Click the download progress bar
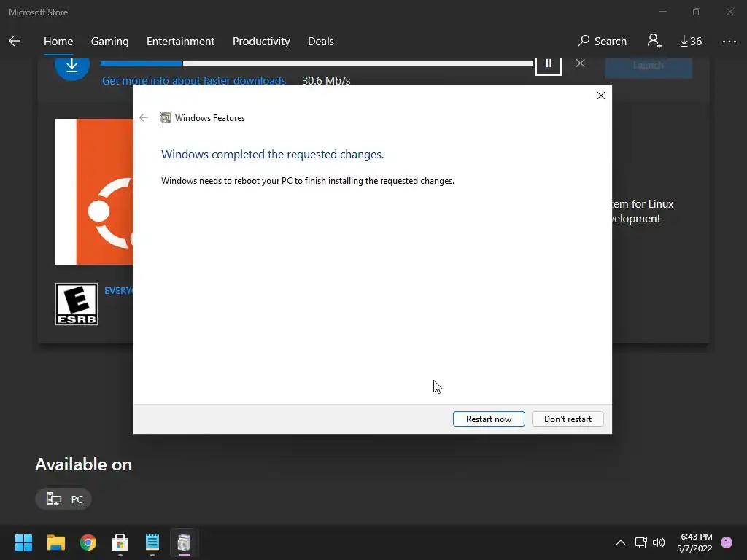The image size is (747, 560). point(317,63)
